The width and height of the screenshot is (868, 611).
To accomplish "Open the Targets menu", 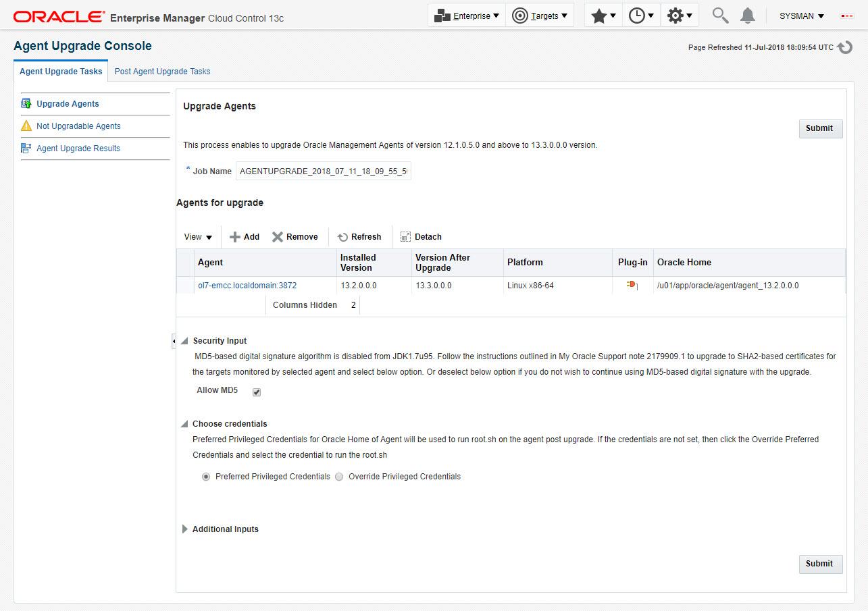I will 540,16.
